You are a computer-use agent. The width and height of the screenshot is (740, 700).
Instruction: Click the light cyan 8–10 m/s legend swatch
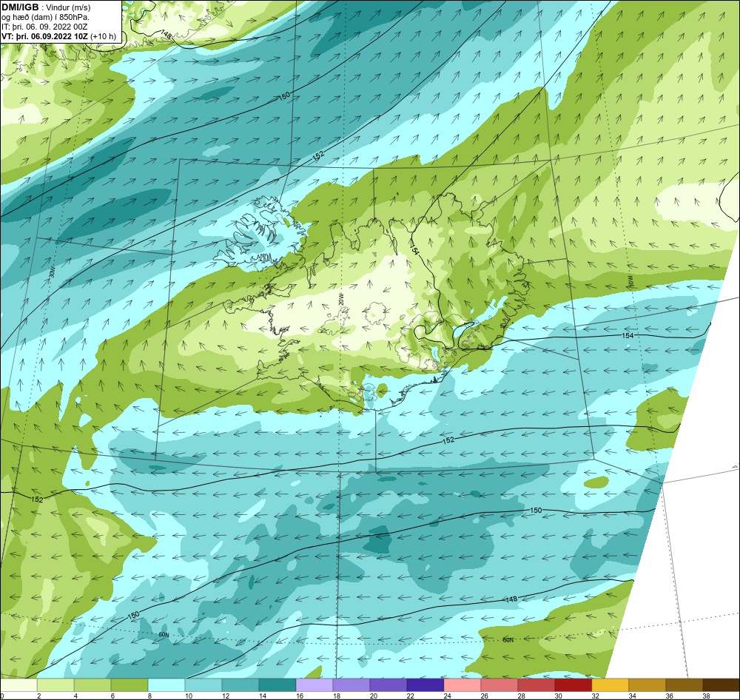click(166, 685)
